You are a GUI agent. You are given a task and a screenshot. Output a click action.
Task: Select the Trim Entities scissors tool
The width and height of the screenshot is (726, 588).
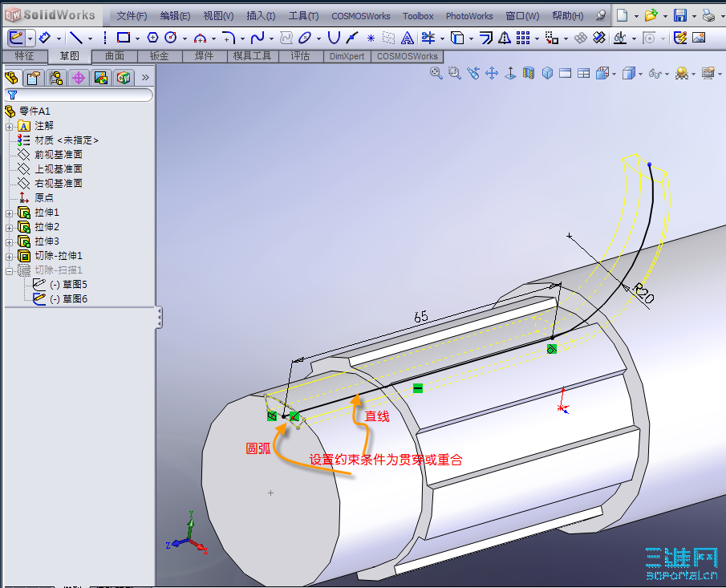428,38
